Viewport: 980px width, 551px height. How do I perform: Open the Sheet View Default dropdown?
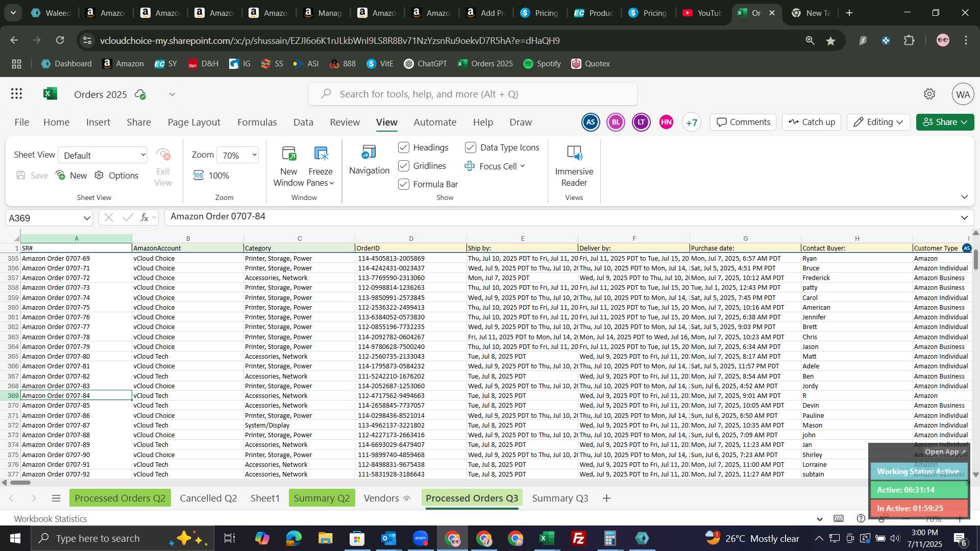pos(103,155)
